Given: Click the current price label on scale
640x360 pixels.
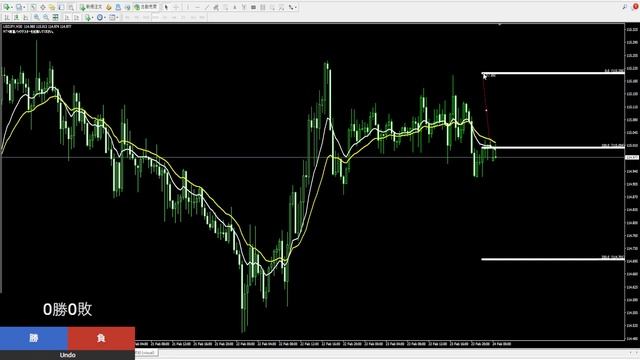Looking at the screenshot, I should coord(632,158).
